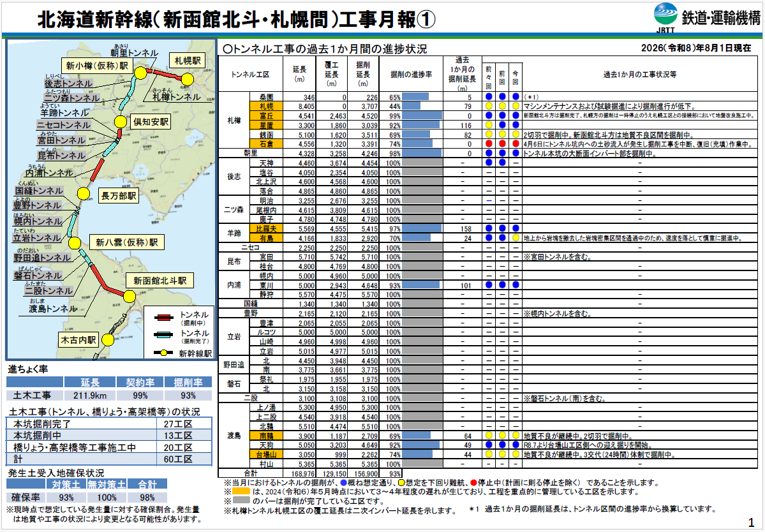
Task: Click the page number 1 at bottom right
Action: (751, 522)
